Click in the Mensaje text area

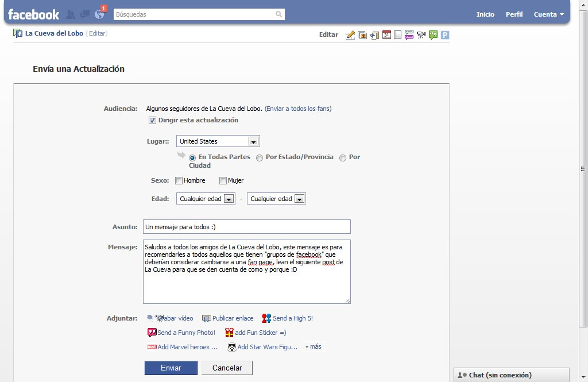pos(247,272)
